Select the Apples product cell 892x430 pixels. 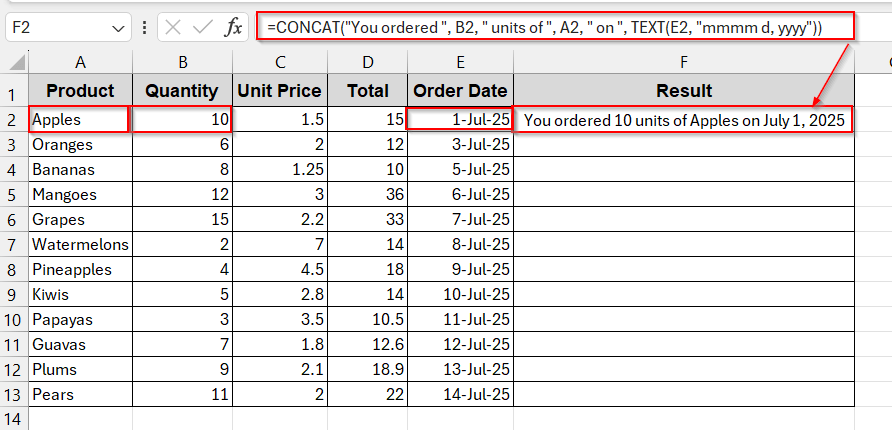click(79, 120)
